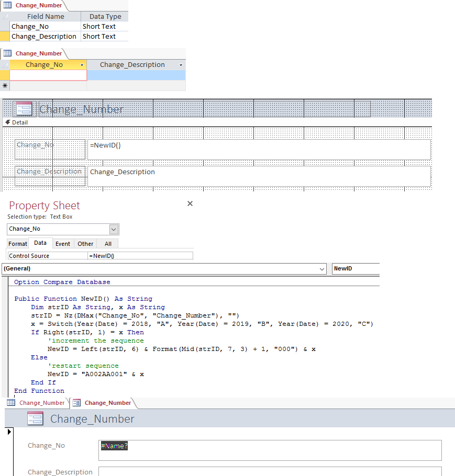Click the Control Source property value field
Screen dimensions: 455x476
(140, 256)
